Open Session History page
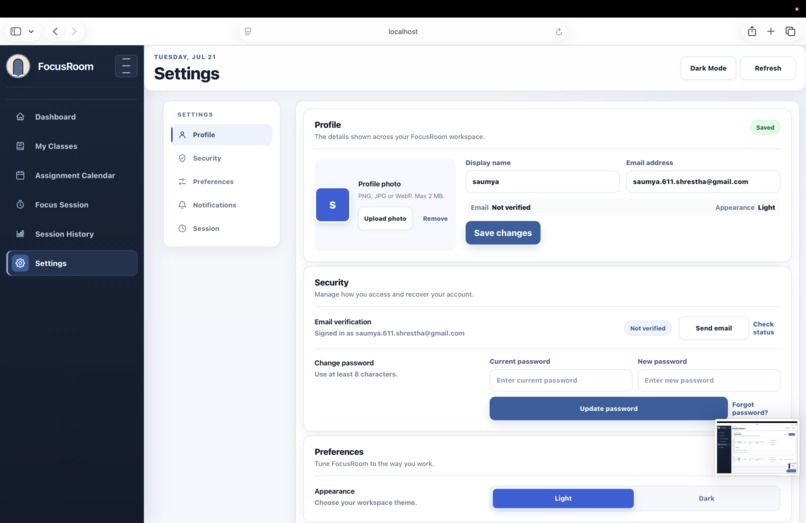 72,234
